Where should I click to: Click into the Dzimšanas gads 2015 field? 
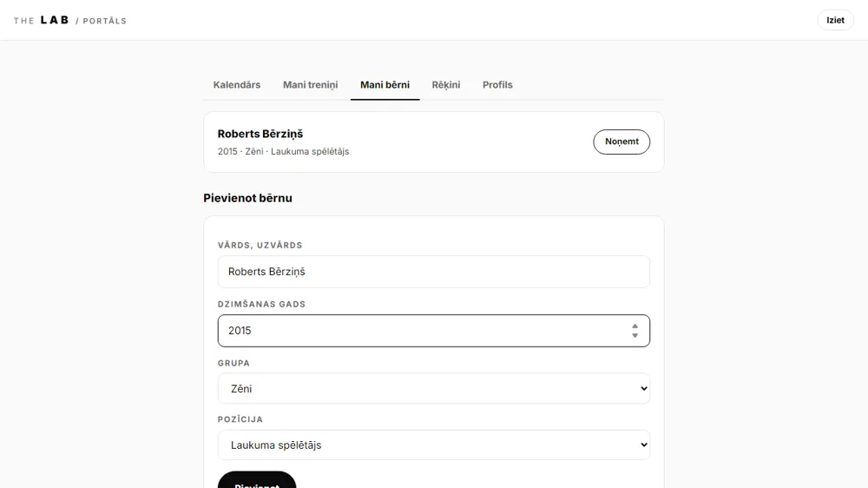pos(424,331)
